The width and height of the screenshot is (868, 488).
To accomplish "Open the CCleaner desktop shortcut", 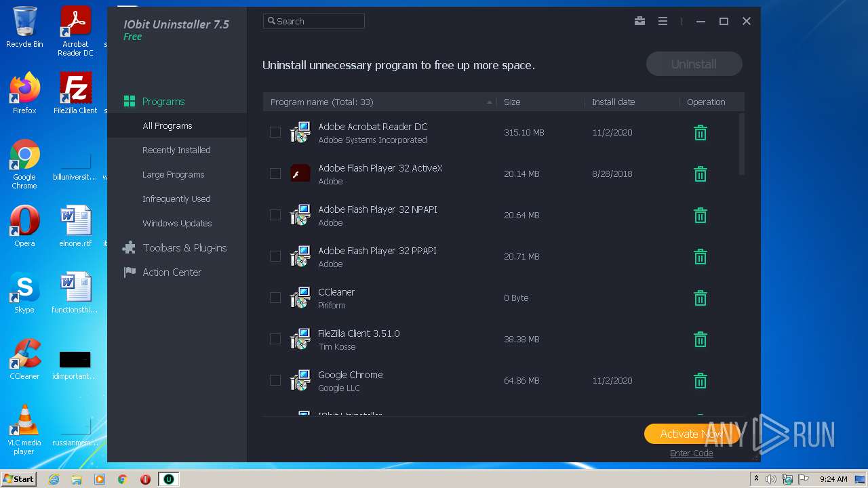I will [24, 359].
